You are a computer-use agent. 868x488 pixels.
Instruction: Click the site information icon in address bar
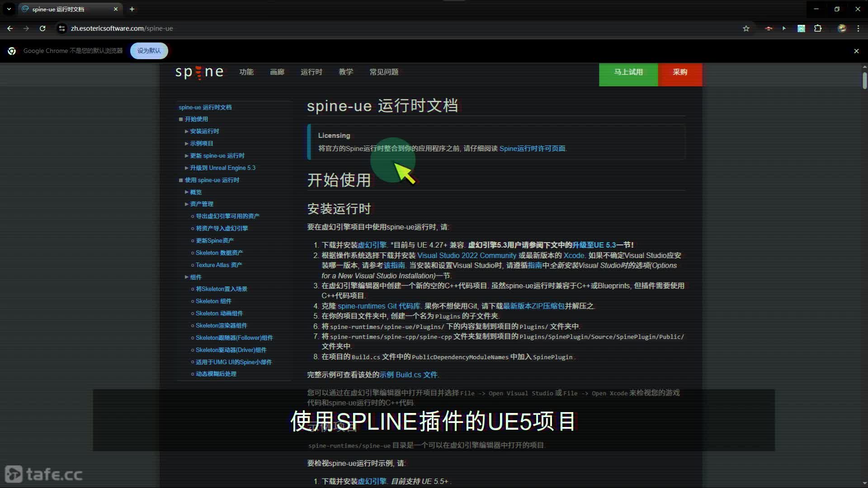coord(62,28)
